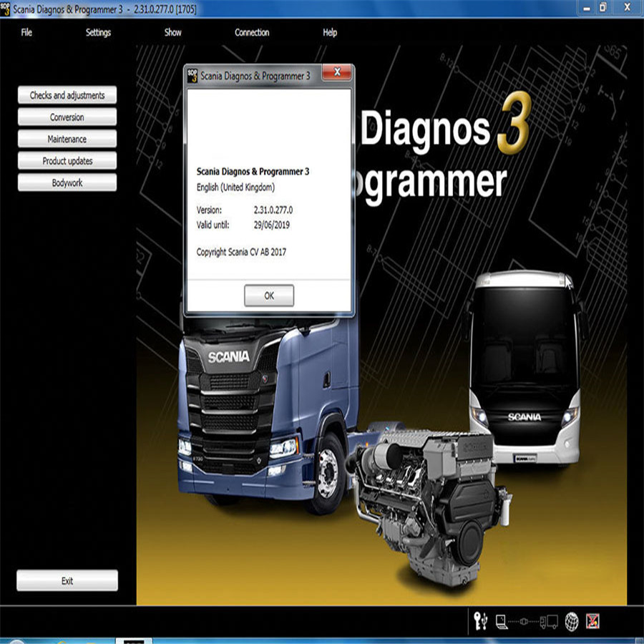The image size is (644, 644).
Task: Choose the Conversion button
Action: [67, 117]
